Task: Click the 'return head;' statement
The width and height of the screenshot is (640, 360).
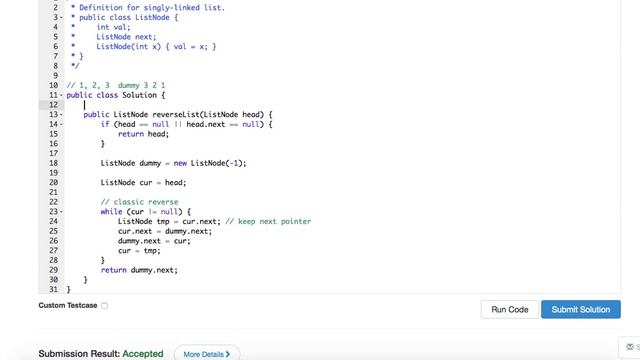Action: tap(143, 134)
